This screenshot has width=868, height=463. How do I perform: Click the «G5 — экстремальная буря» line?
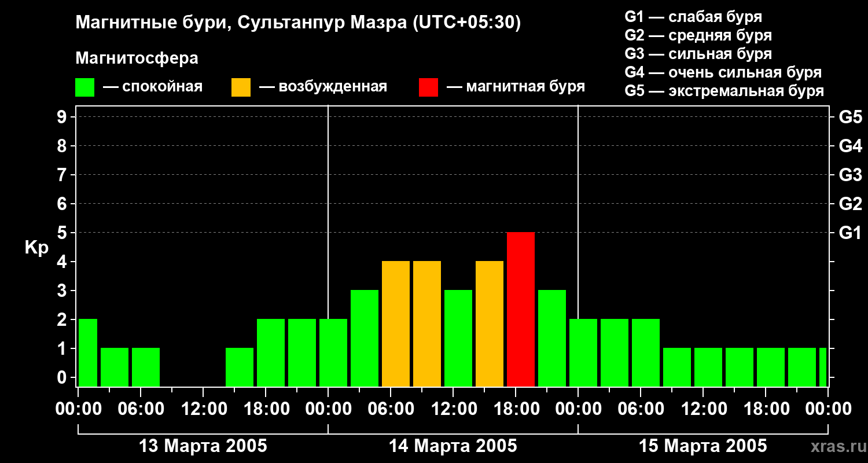[724, 91]
